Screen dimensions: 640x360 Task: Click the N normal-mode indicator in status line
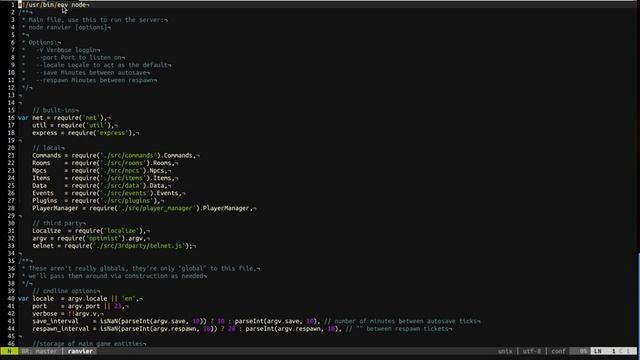click(x=9, y=351)
